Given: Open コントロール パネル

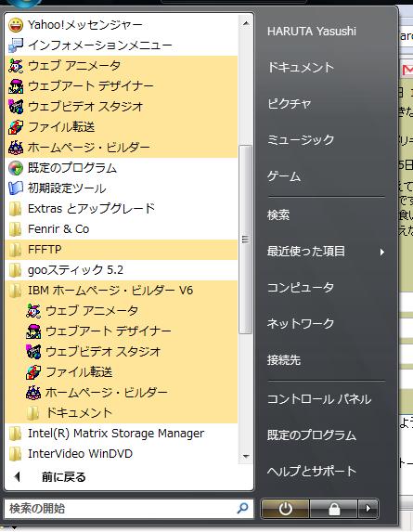Looking at the screenshot, I should pos(319,399).
